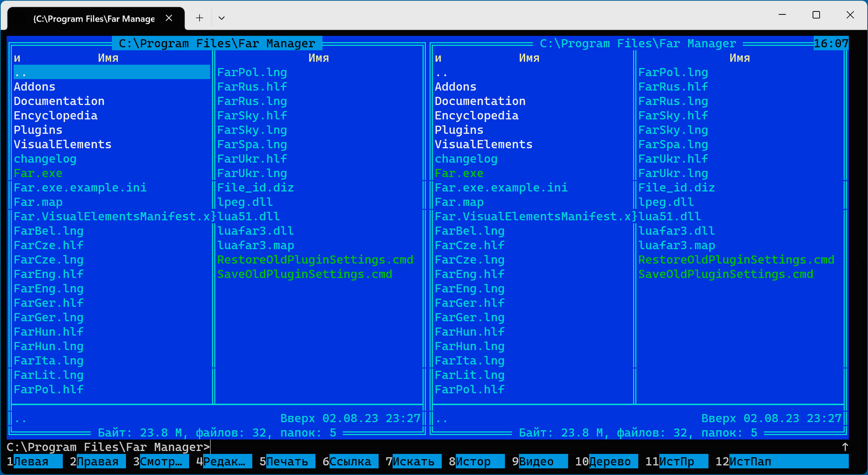Select Addons folder in left panel
The width and height of the screenshot is (868, 475).
(x=35, y=87)
